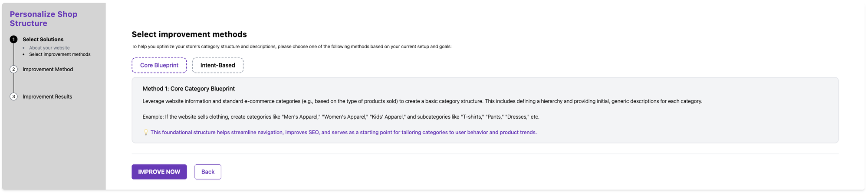868x193 pixels.
Task: Open the Select Solutions step label
Action: [43, 40]
